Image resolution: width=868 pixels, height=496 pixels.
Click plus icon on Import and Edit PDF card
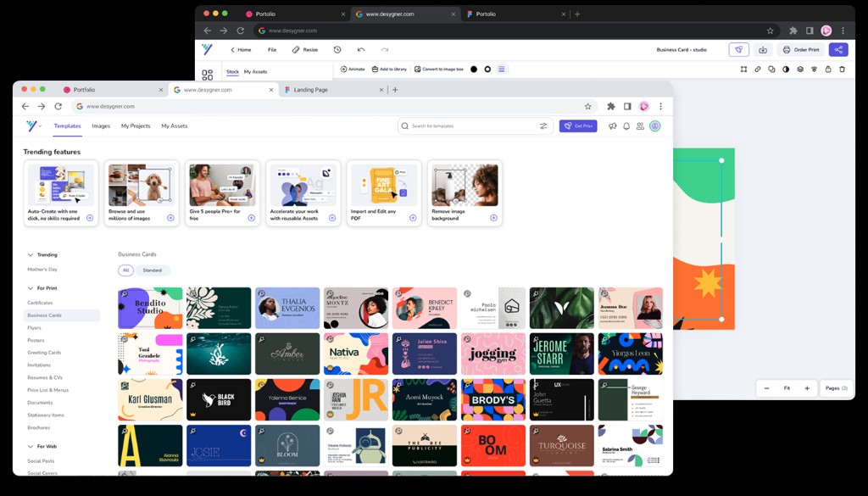(413, 218)
